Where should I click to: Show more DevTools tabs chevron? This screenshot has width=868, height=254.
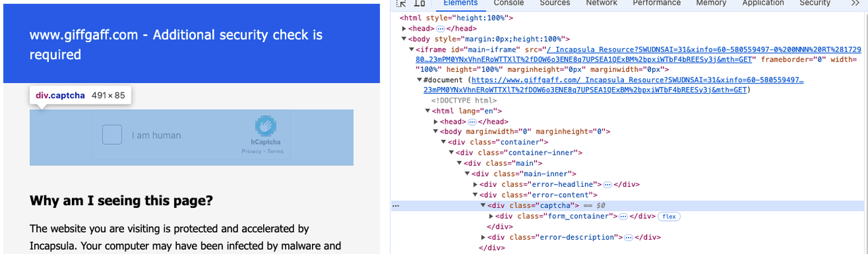point(855,3)
